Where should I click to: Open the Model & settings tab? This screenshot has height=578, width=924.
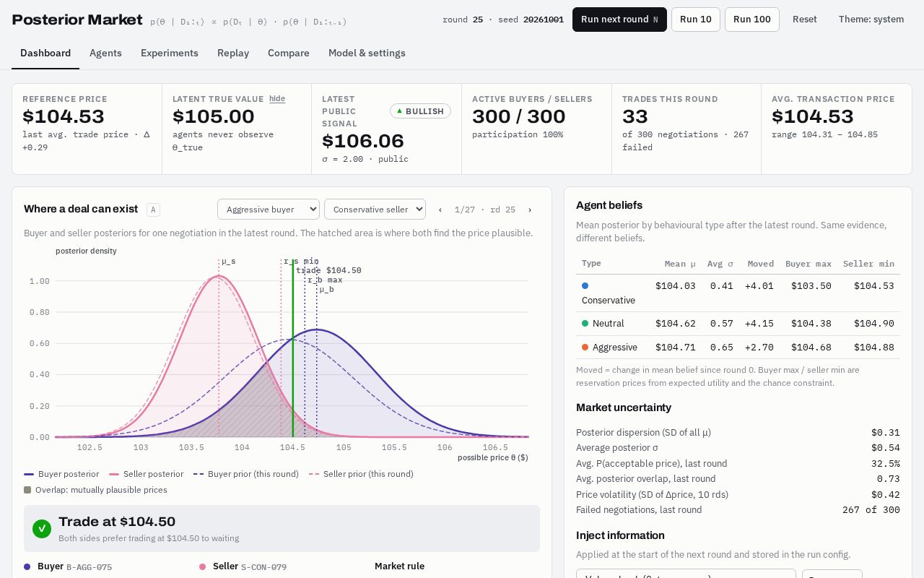367,53
